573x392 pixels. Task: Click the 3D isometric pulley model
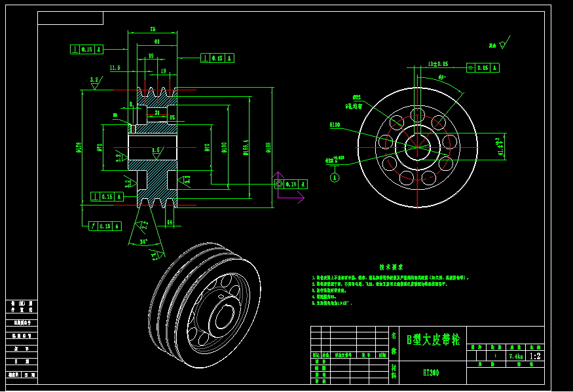coord(204,304)
